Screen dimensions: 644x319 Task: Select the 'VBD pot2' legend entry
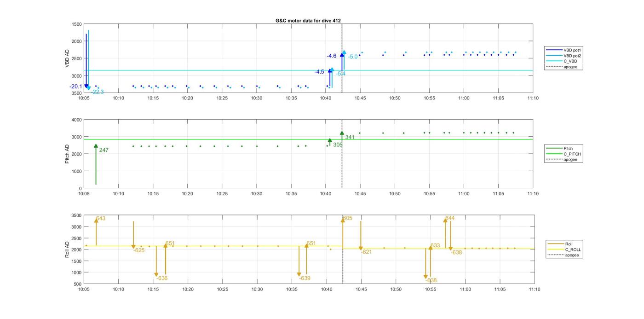click(564, 56)
